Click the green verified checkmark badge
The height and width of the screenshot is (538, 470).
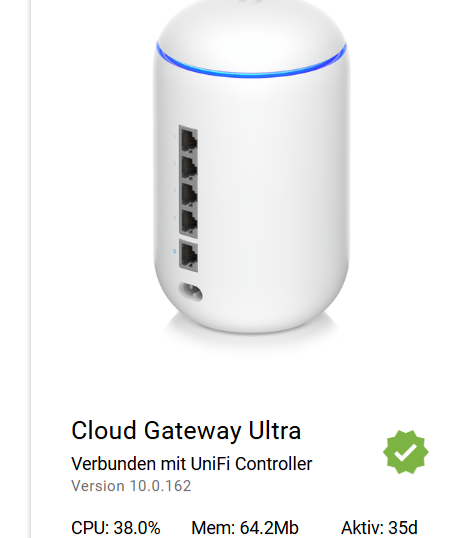click(406, 452)
